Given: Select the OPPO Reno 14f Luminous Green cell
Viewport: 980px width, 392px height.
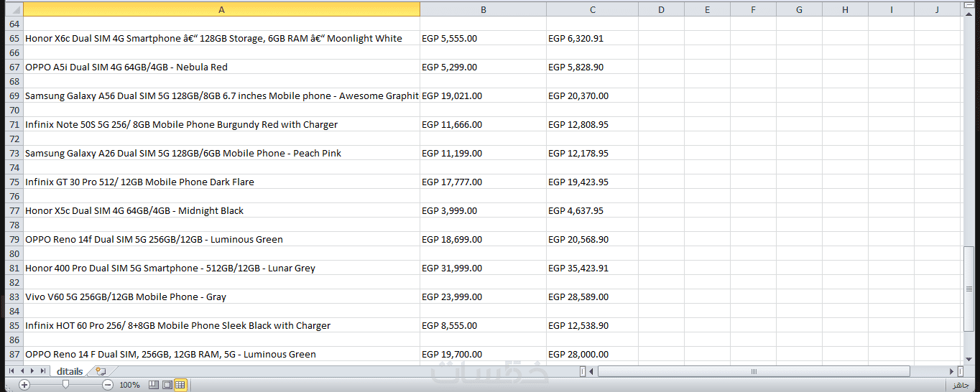Looking at the screenshot, I should [221, 239].
